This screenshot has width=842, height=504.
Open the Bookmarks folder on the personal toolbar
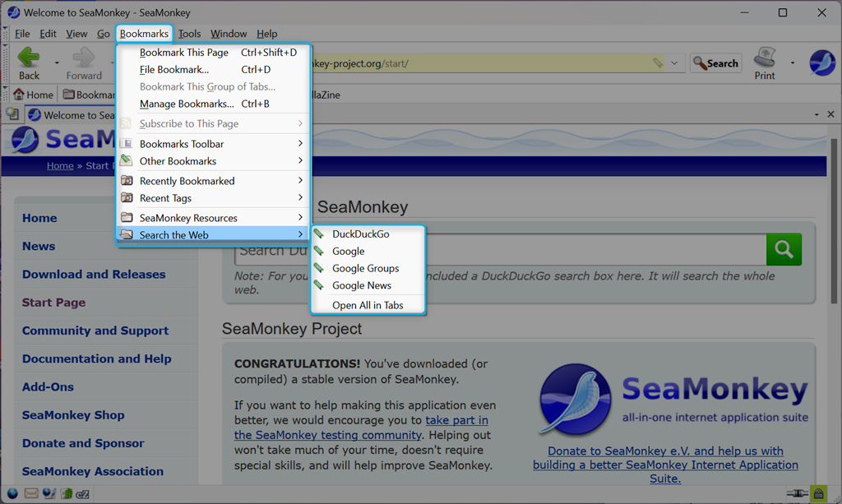pyautogui.click(x=89, y=95)
